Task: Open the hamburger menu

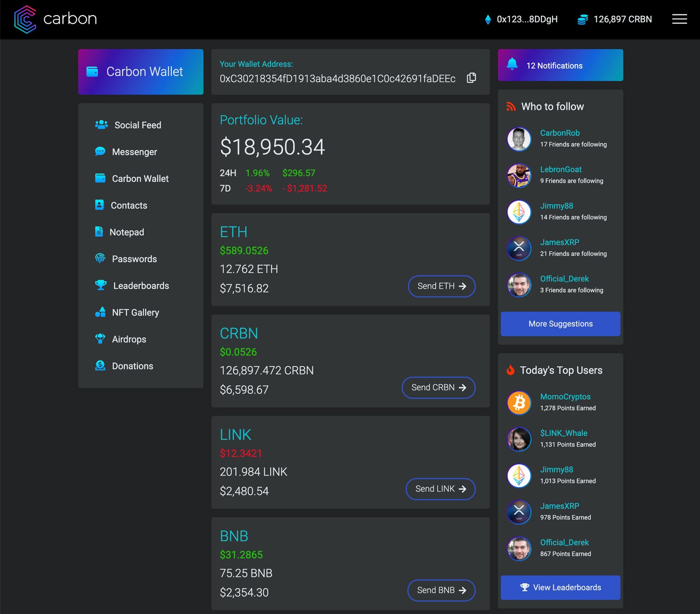Action: tap(679, 19)
